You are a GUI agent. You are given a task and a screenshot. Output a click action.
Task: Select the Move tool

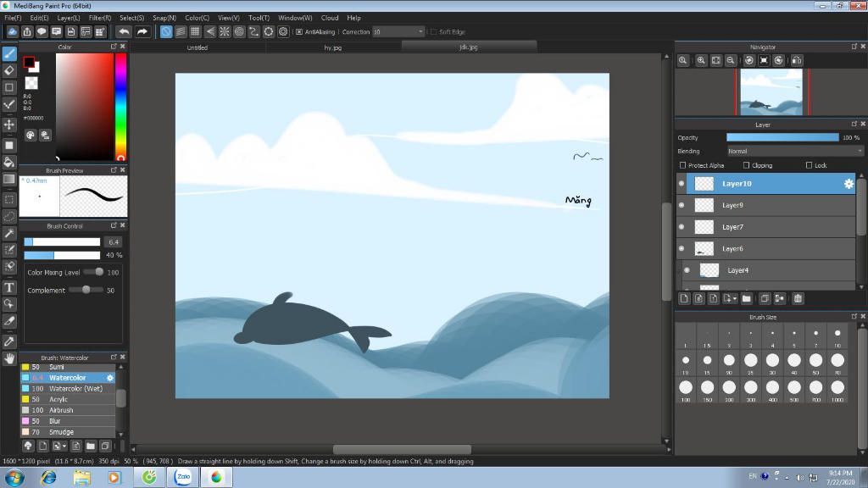[x=9, y=125]
